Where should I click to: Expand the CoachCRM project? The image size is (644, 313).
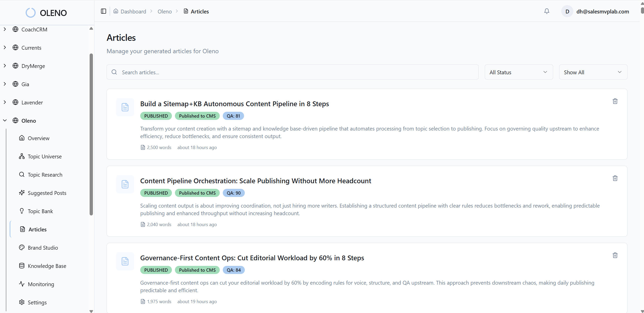[5, 29]
